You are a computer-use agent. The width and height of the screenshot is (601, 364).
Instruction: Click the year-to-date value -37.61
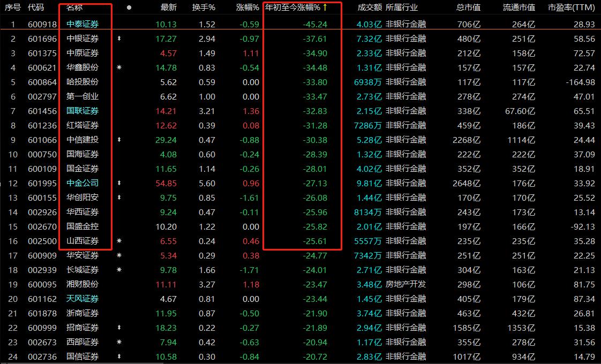click(x=315, y=39)
